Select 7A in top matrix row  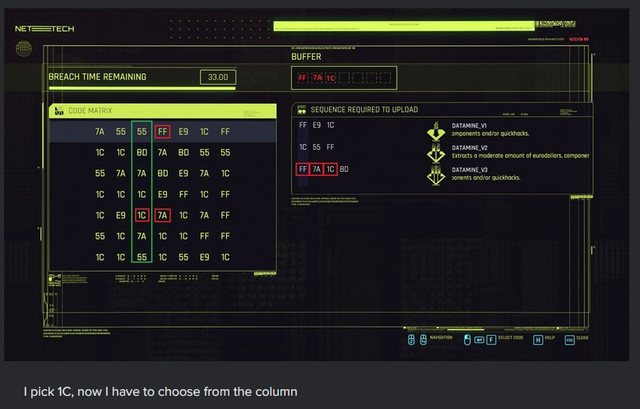click(x=100, y=131)
